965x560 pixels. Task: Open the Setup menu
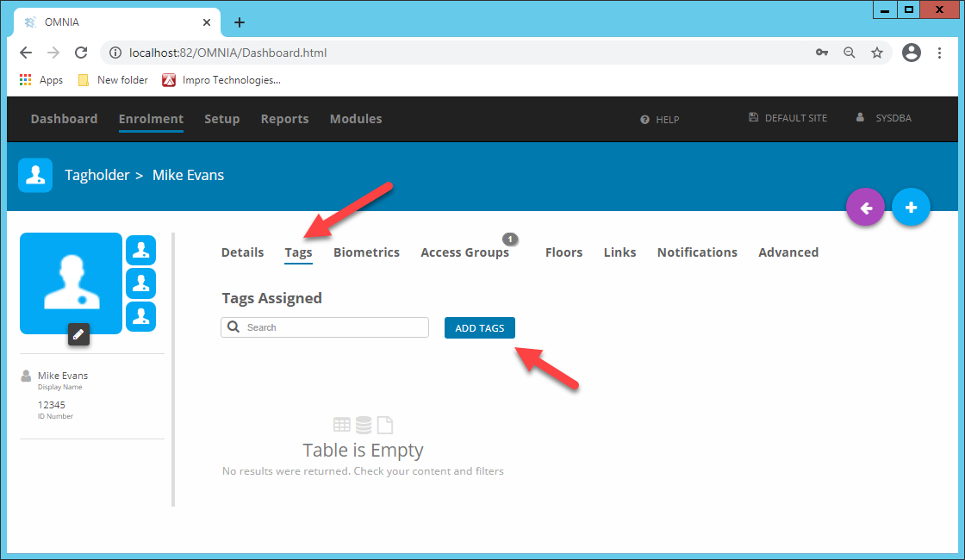(x=221, y=119)
